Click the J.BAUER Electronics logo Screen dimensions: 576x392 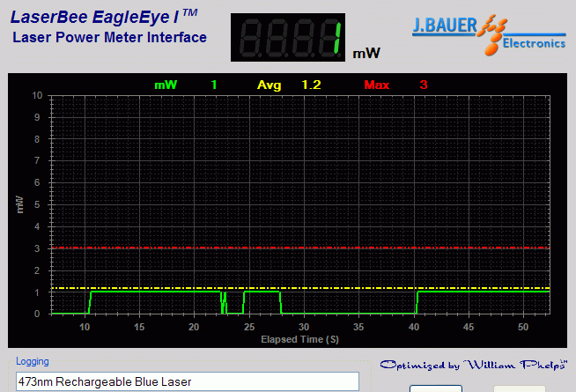pyautogui.click(x=489, y=34)
